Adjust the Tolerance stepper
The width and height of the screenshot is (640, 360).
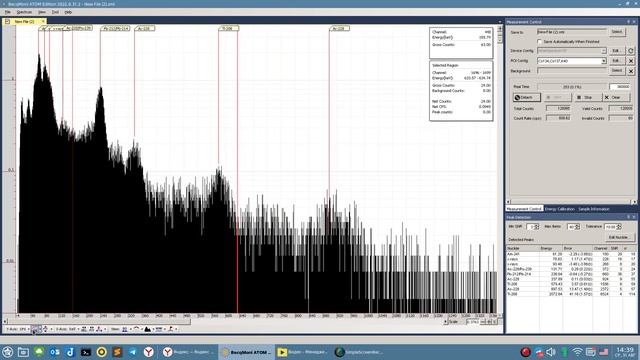[619, 227]
